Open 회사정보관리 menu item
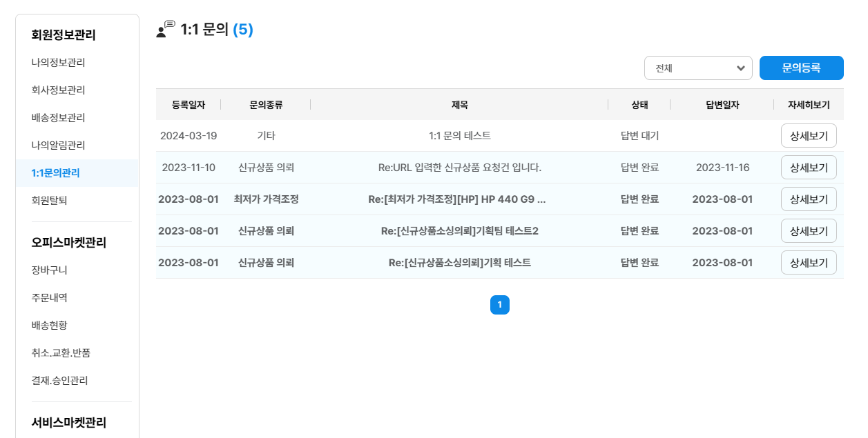The width and height of the screenshot is (868, 438). click(x=58, y=90)
